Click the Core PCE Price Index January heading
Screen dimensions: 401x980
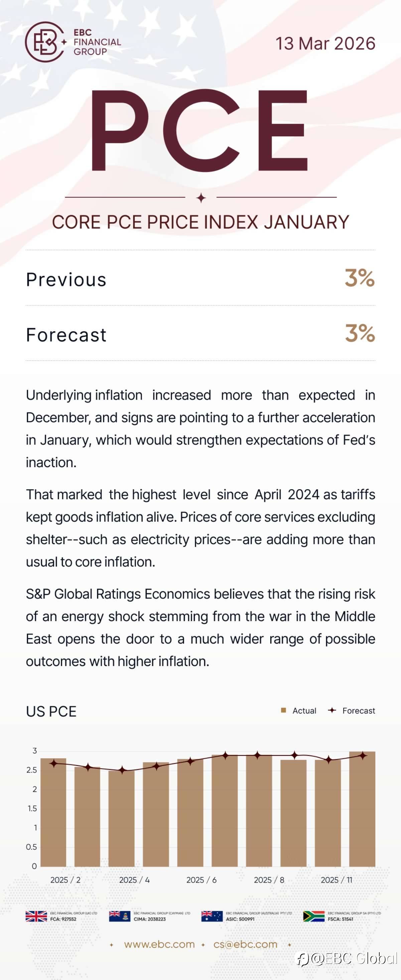(x=200, y=222)
